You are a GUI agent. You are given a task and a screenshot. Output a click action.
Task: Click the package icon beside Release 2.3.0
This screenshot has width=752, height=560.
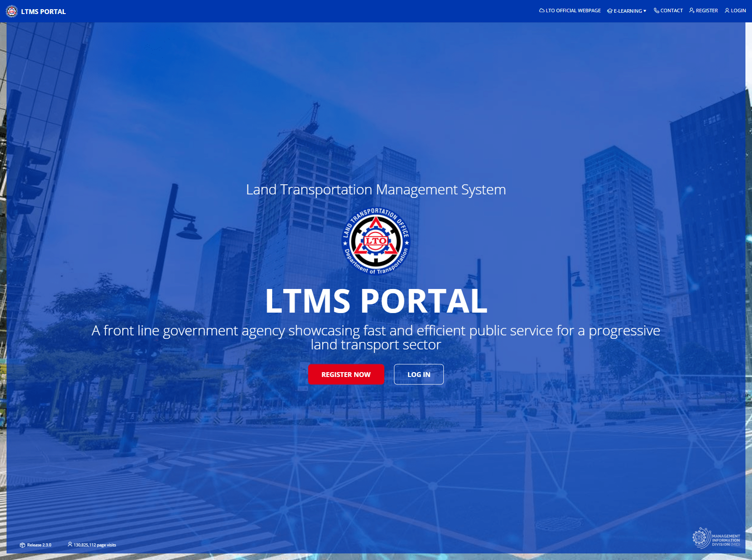pos(22,545)
